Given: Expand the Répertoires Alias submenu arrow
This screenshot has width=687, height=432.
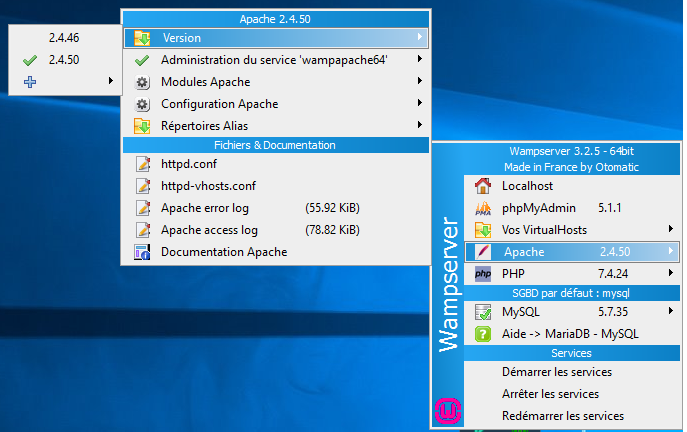Looking at the screenshot, I should 420,125.
